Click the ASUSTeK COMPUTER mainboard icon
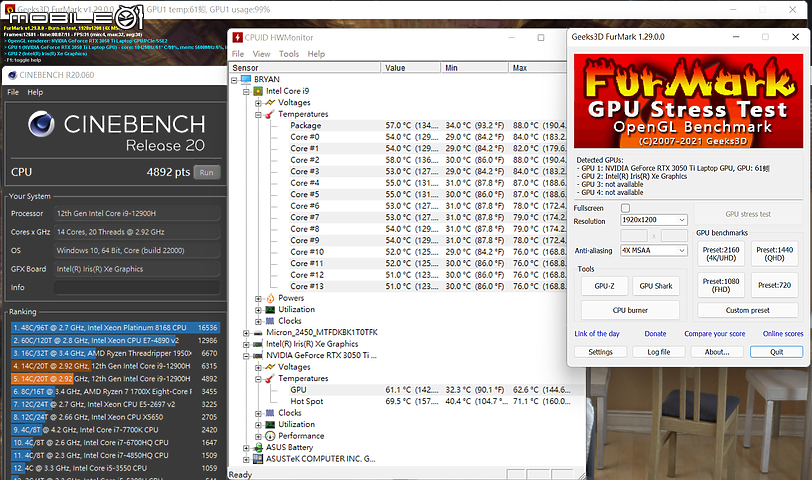 (258, 459)
